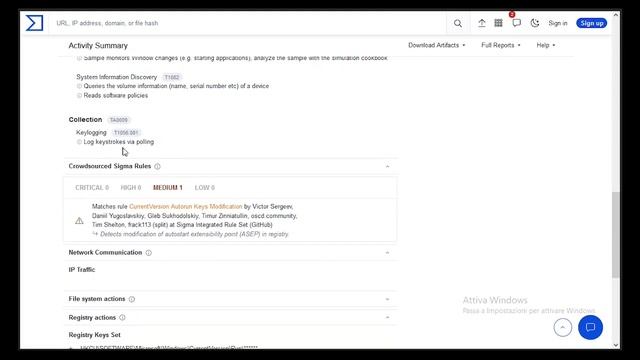Click the scrollbar down arrow
This screenshot has height=360, width=640.
click(x=616, y=345)
